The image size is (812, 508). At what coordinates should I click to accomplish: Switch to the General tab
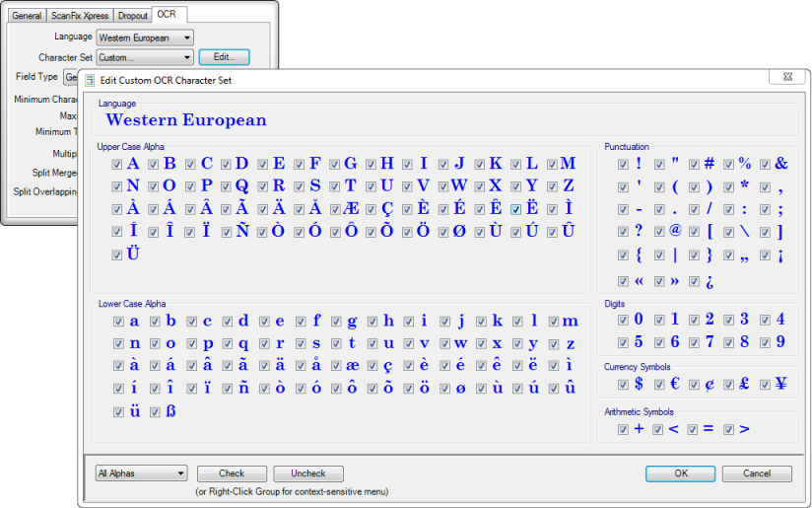pyautogui.click(x=27, y=16)
